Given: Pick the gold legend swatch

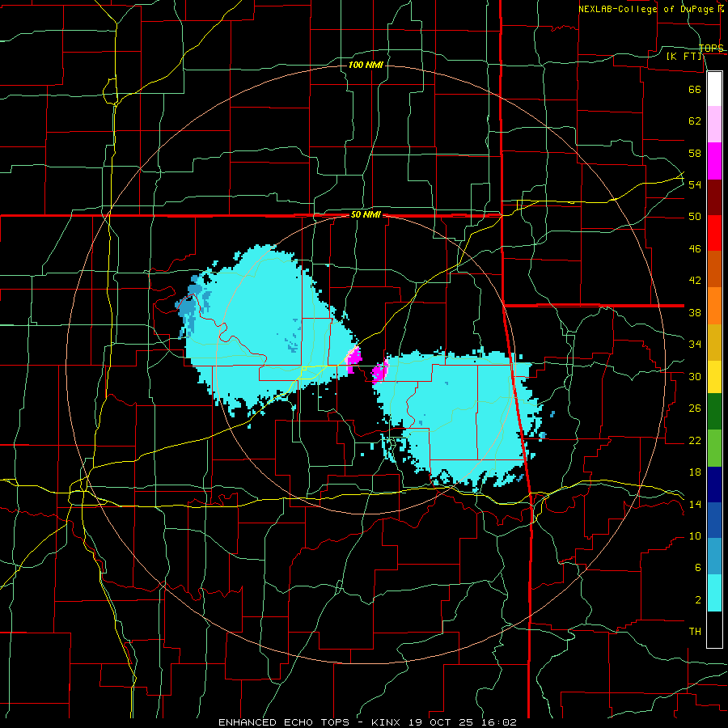Looking at the screenshot, I should coord(714,342).
